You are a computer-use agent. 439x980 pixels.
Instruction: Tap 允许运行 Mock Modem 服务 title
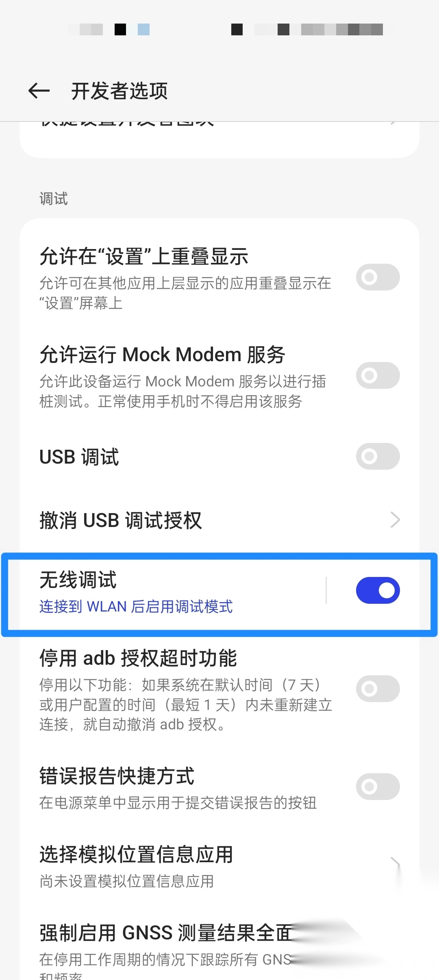[162, 355]
